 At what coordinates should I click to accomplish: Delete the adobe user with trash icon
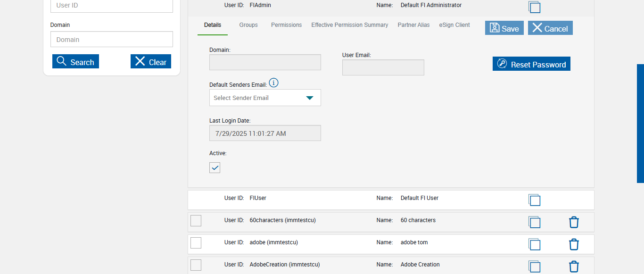tap(574, 244)
